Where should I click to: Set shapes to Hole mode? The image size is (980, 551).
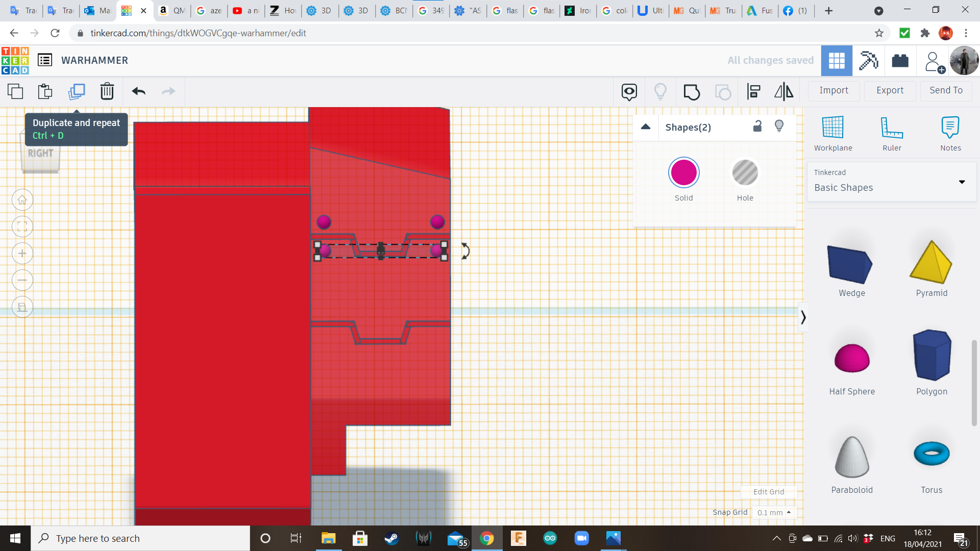745,173
